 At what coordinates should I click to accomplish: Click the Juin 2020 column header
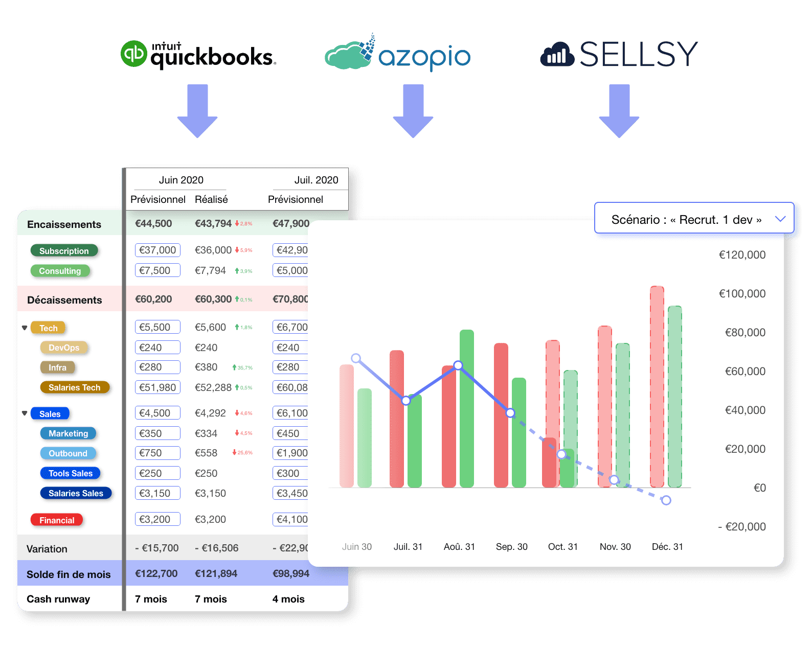[x=181, y=180]
